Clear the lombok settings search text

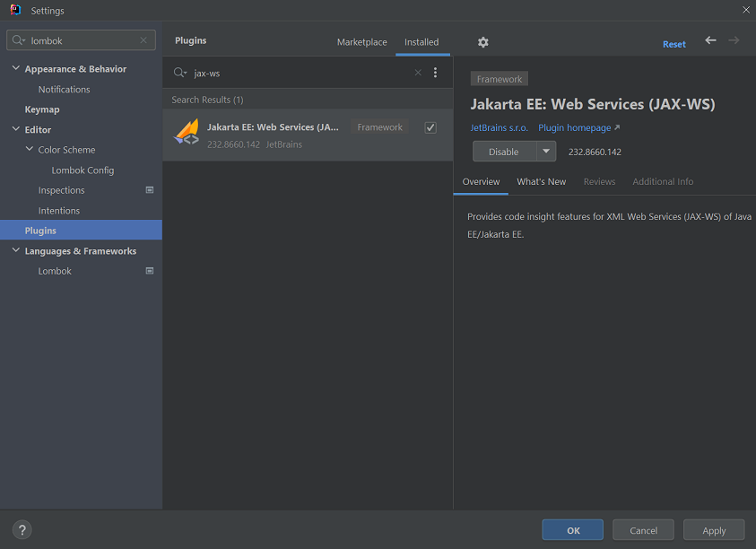[143, 40]
